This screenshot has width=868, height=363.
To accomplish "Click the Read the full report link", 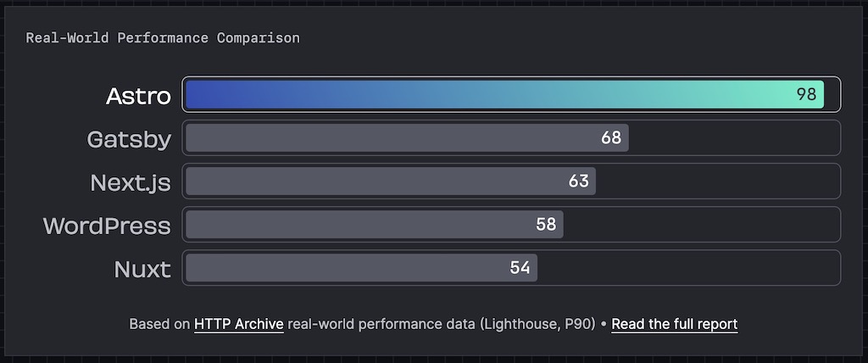I will click(674, 324).
